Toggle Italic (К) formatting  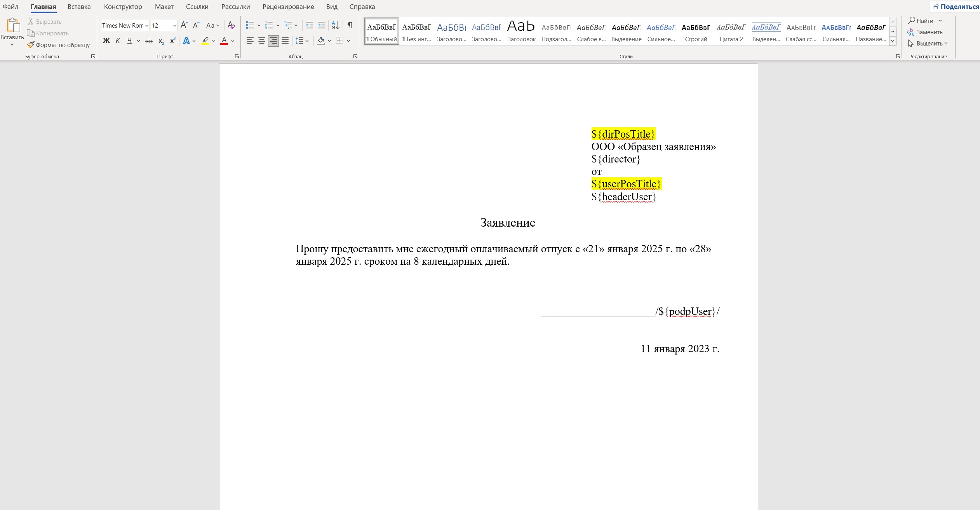118,41
